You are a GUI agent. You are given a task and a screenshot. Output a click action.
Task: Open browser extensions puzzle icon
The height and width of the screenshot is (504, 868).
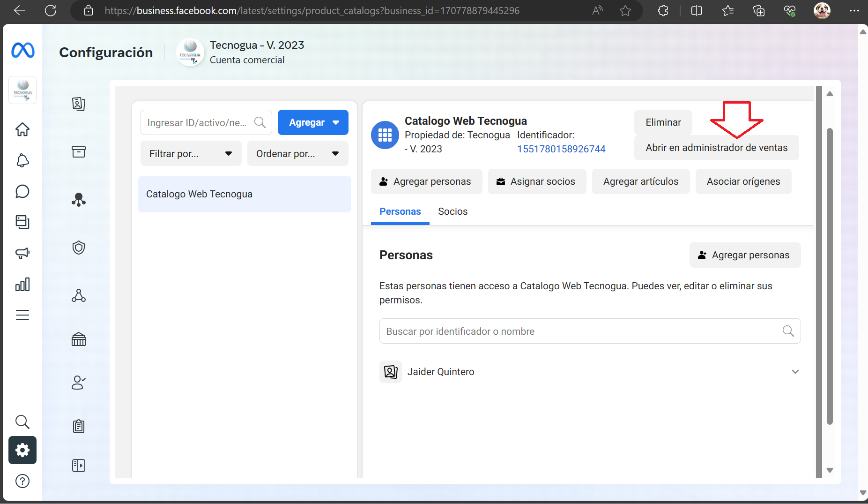[x=663, y=10]
